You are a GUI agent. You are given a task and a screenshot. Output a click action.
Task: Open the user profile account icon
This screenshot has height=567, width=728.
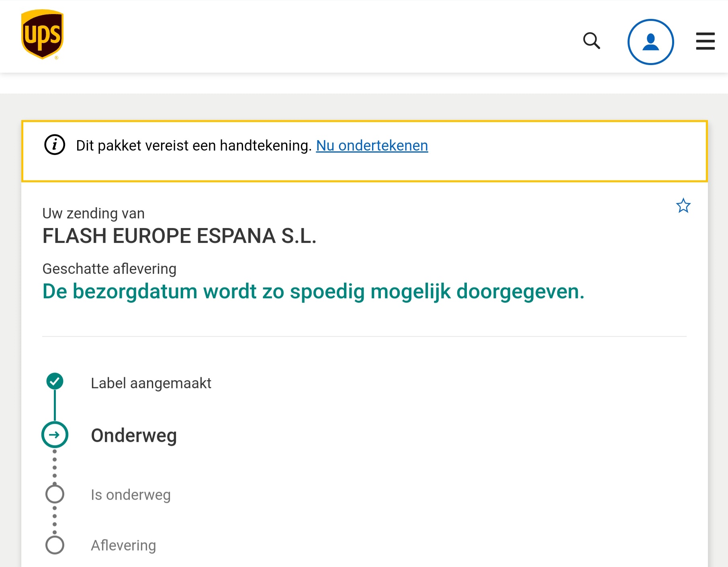(650, 42)
